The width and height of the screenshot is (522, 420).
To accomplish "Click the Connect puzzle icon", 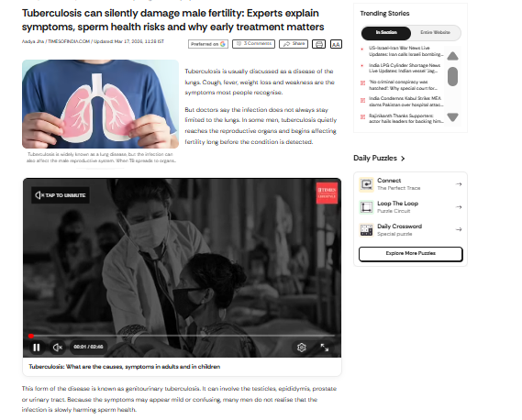I will [366, 184].
